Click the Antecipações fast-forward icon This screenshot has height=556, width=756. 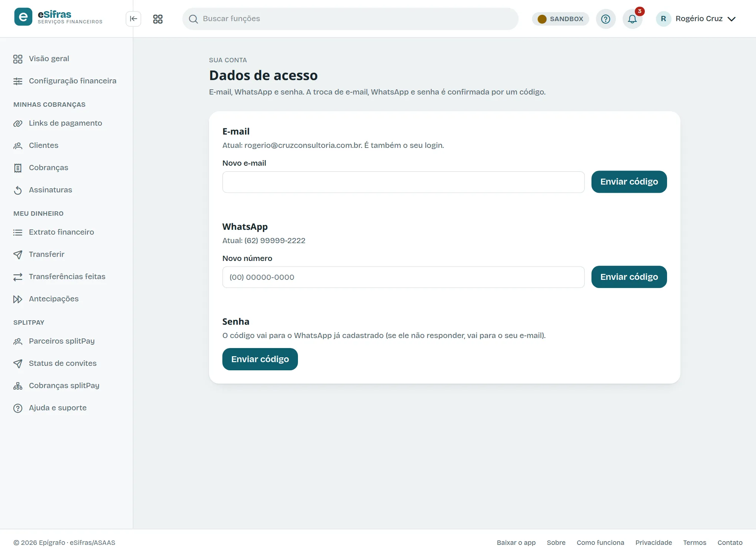tap(18, 299)
